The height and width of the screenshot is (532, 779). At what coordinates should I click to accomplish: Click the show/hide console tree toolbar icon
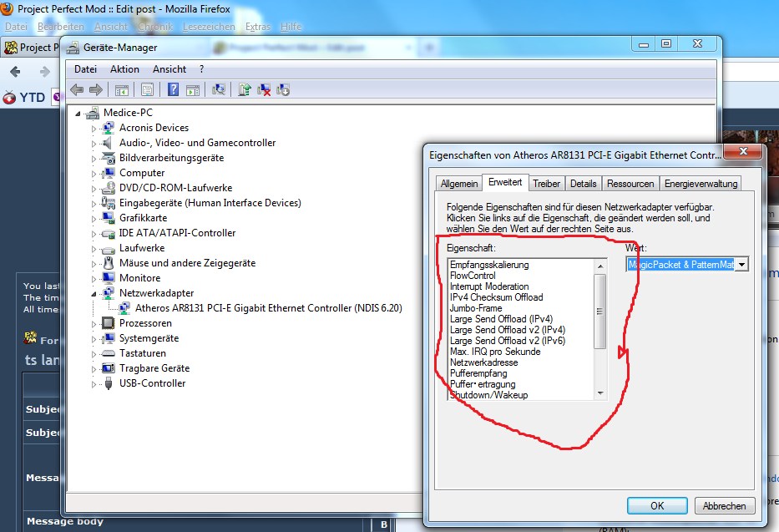[x=121, y=89]
